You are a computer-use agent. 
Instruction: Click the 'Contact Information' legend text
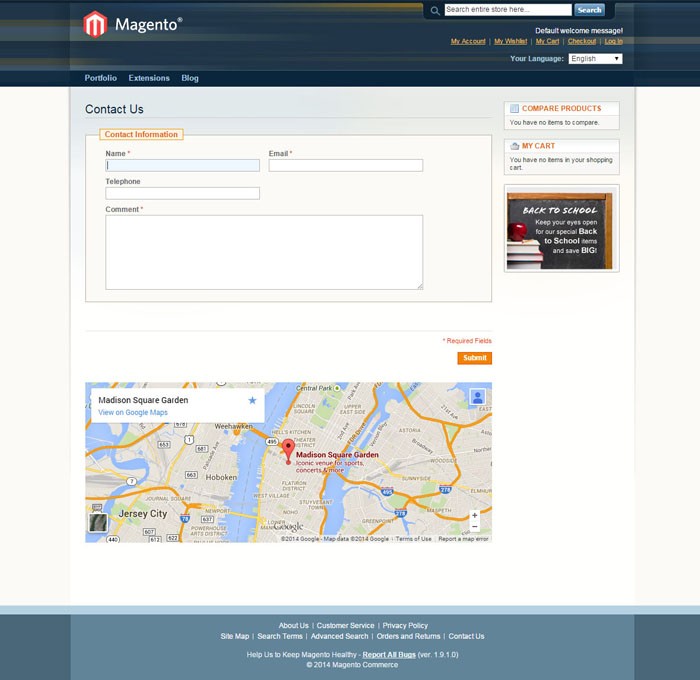click(141, 134)
